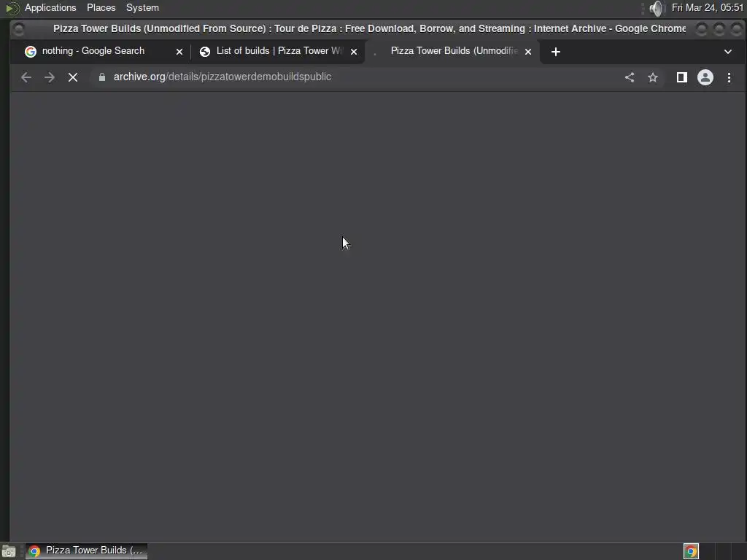Go forward to the next page
Screen dimensions: 747x560
coord(50,77)
